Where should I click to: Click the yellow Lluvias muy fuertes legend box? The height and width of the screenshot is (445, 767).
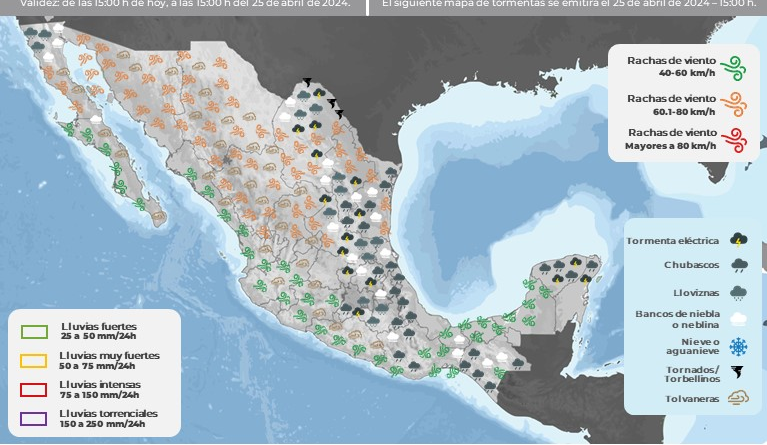click(35, 360)
